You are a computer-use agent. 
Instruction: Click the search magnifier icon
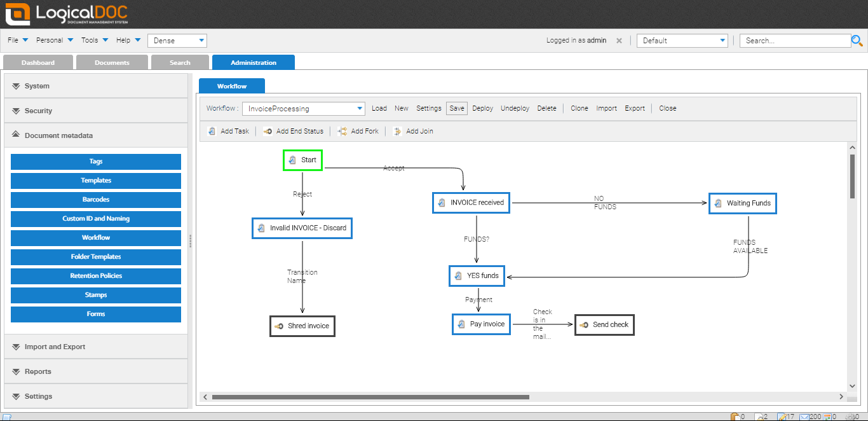[857, 40]
